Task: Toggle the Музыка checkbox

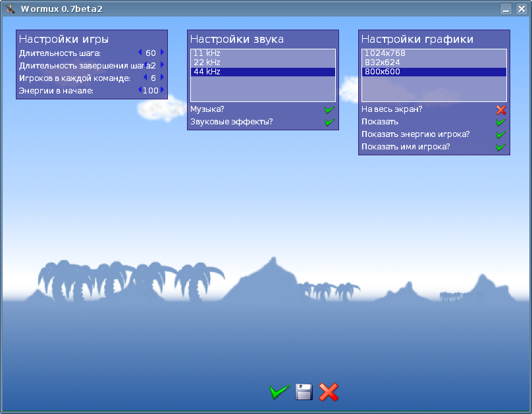Action: pos(329,109)
